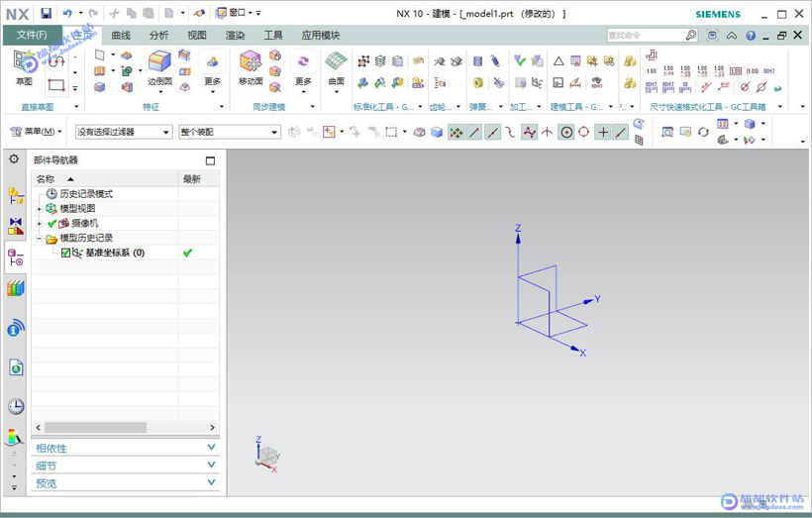Select the rectangle sketch tool
Viewport: 812px width, 518px height.
(x=55, y=85)
